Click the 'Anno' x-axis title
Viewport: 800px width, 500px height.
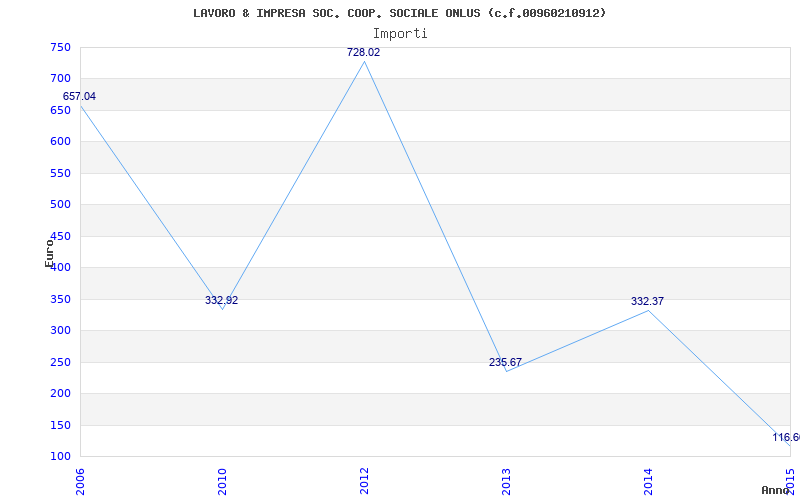775,490
